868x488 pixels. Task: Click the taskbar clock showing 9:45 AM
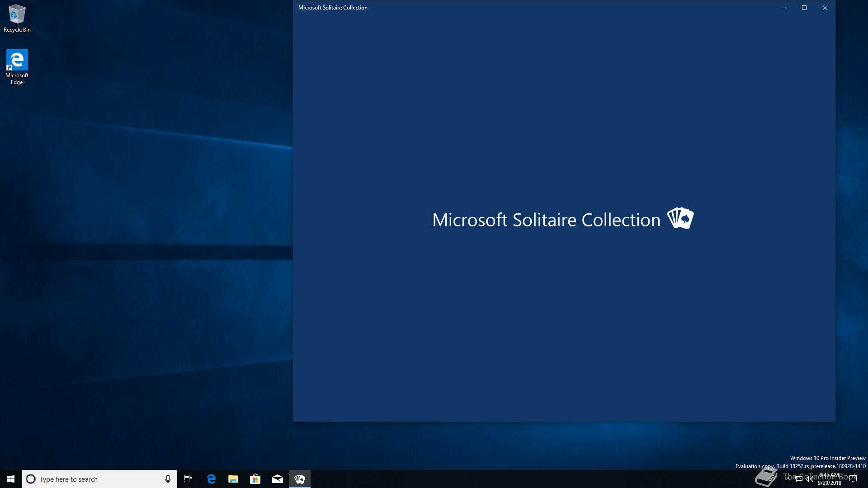click(x=830, y=479)
